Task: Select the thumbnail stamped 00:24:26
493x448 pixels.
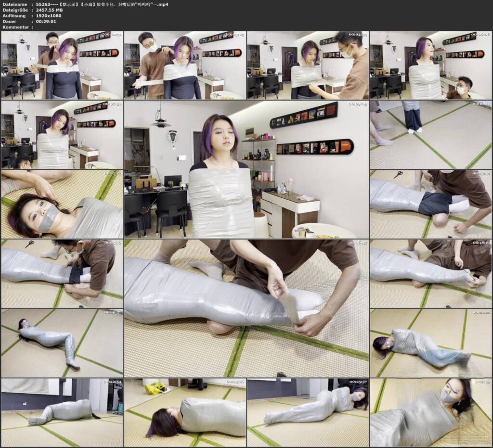Action: 185,412
